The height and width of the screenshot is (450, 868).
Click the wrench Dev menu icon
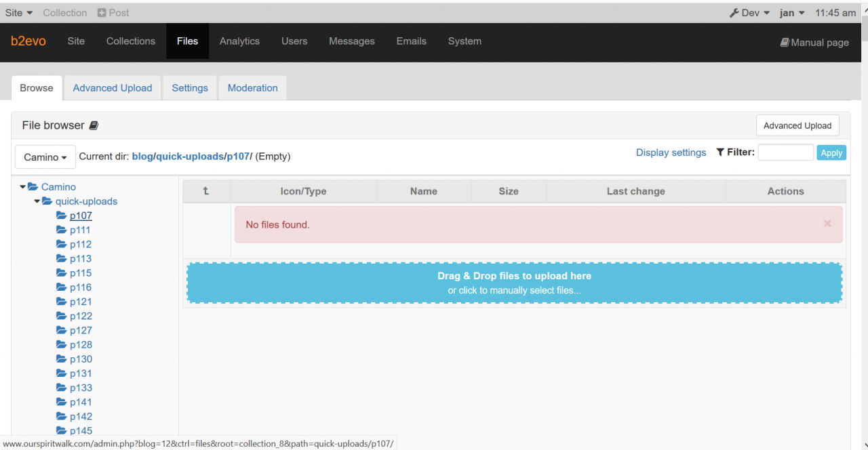point(734,13)
